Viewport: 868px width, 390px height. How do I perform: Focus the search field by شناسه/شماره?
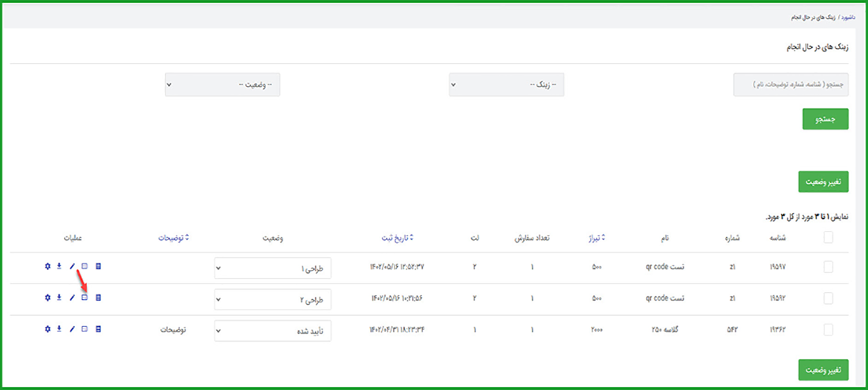pyautogui.click(x=791, y=84)
